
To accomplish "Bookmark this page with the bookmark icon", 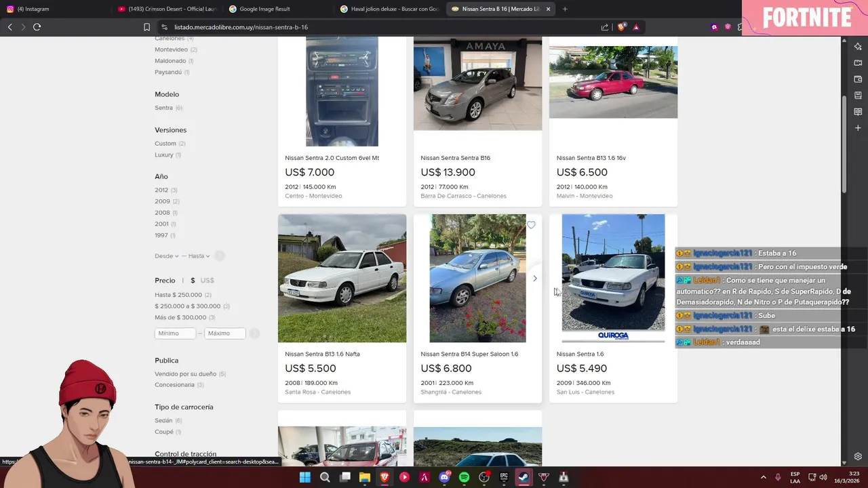I will tap(146, 27).
